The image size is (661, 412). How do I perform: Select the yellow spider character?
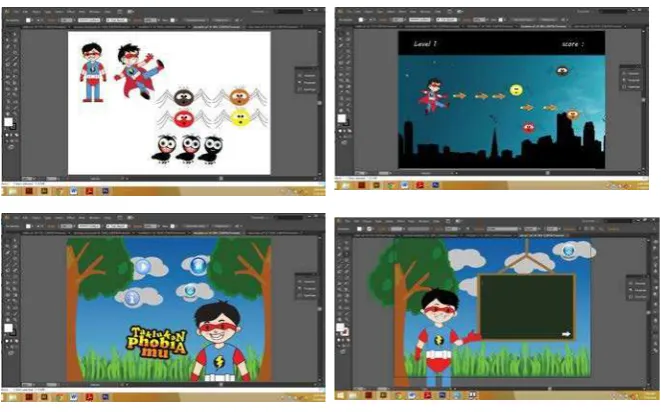240,117
